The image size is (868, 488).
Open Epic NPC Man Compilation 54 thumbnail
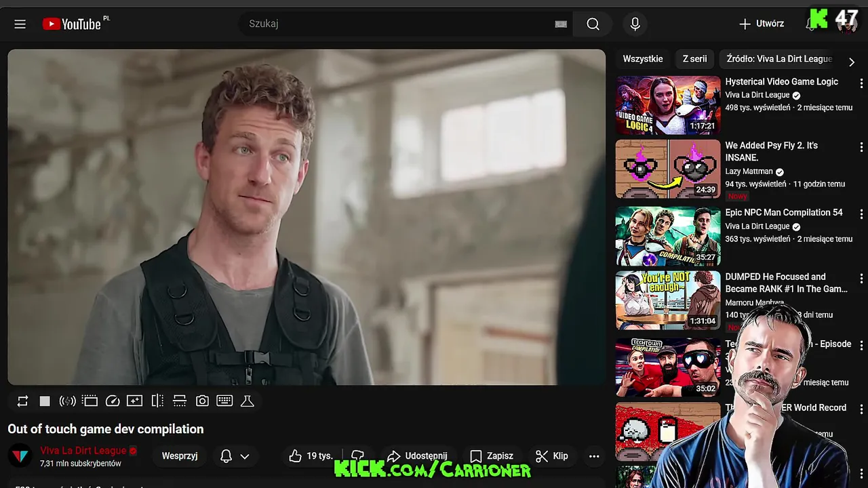click(x=668, y=236)
